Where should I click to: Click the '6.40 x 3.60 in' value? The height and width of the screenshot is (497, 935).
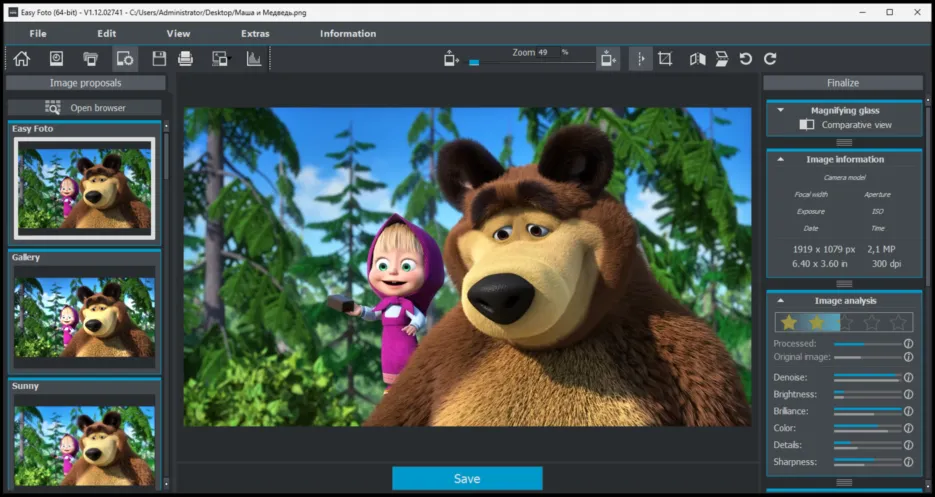click(820, 264)
